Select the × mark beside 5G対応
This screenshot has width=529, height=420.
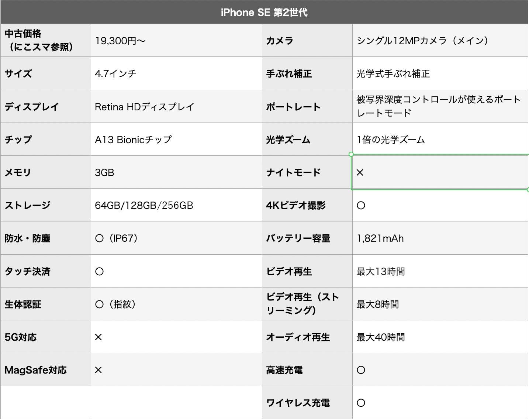click(x=98, y=337)
